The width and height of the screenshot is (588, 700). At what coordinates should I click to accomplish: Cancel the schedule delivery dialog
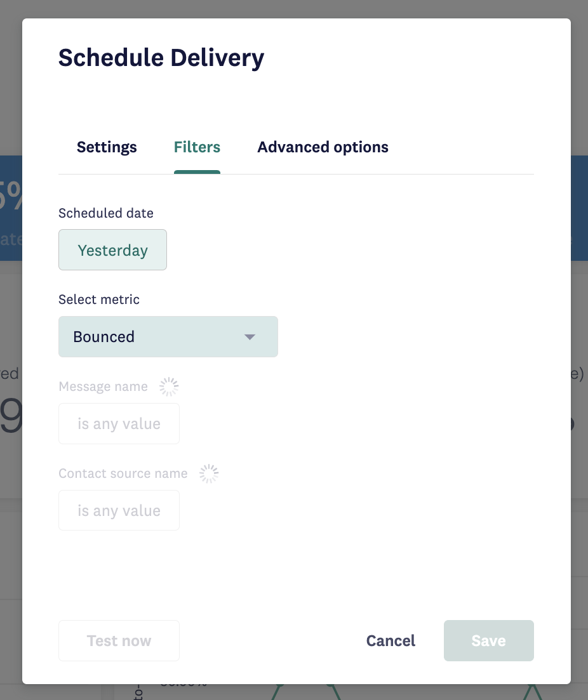click(x=391, y=640)
